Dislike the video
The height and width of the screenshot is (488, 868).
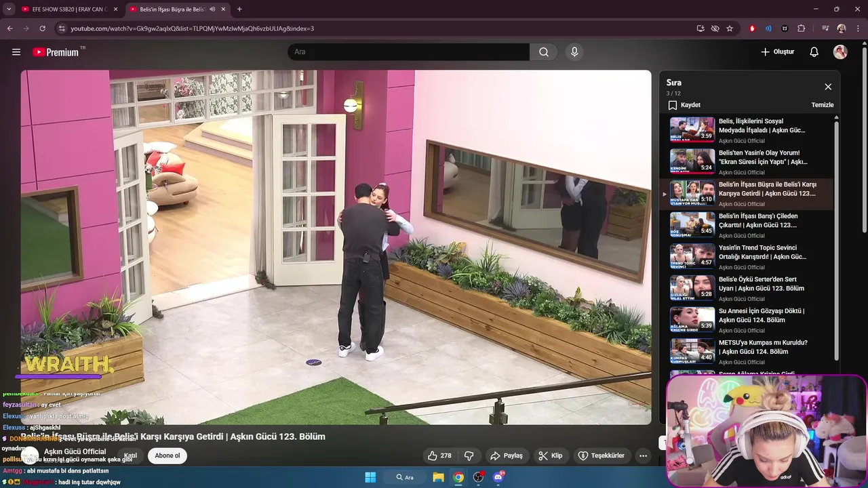tap(469, 455)
